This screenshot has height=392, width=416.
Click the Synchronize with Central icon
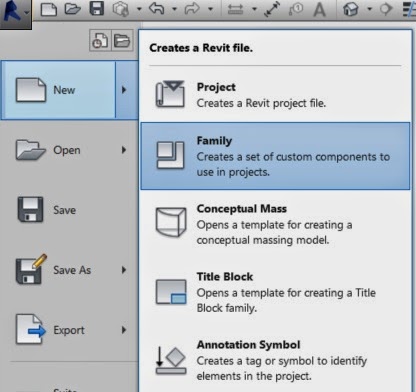(x=121, y=9)
